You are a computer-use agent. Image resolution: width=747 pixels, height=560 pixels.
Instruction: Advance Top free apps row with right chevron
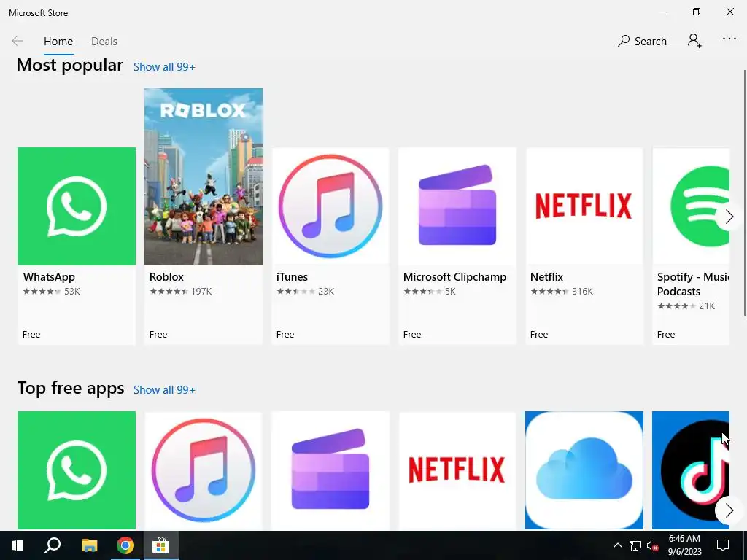[729, 511]
